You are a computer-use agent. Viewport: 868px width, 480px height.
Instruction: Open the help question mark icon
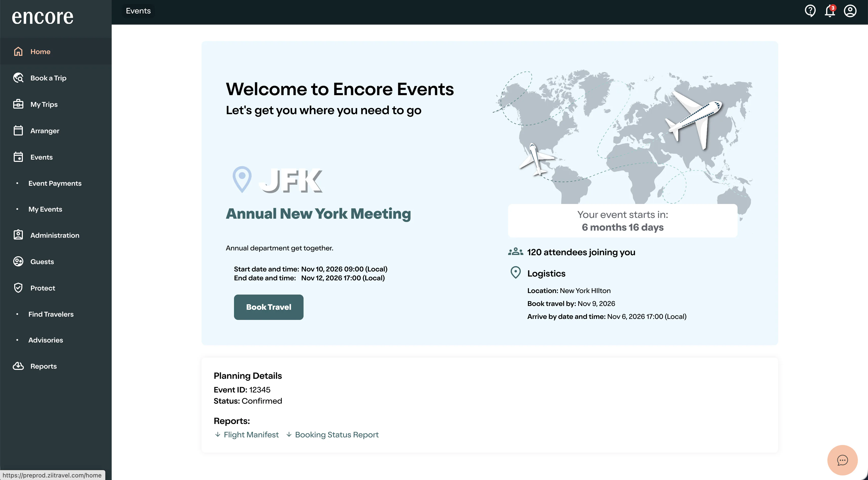click(x=810, y=11)
